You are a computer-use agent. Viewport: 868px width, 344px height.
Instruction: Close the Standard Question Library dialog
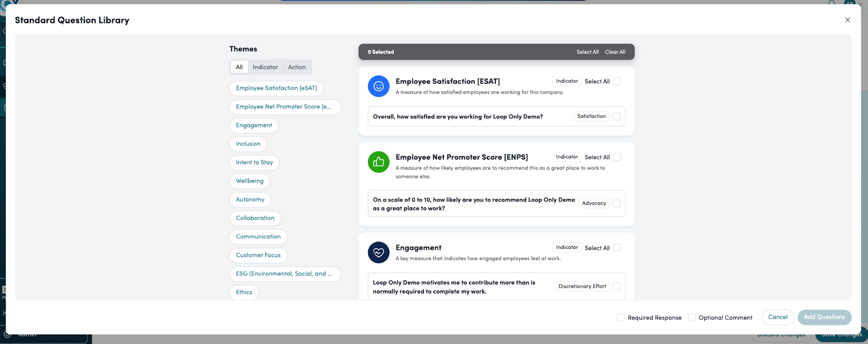(847, 20)
